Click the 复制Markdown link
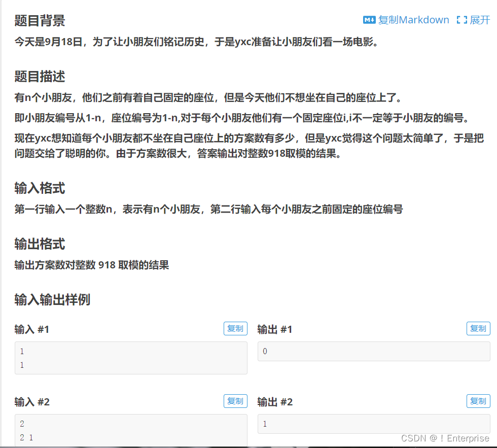This screenshot has width=497, height=448. tap(413, 20)
